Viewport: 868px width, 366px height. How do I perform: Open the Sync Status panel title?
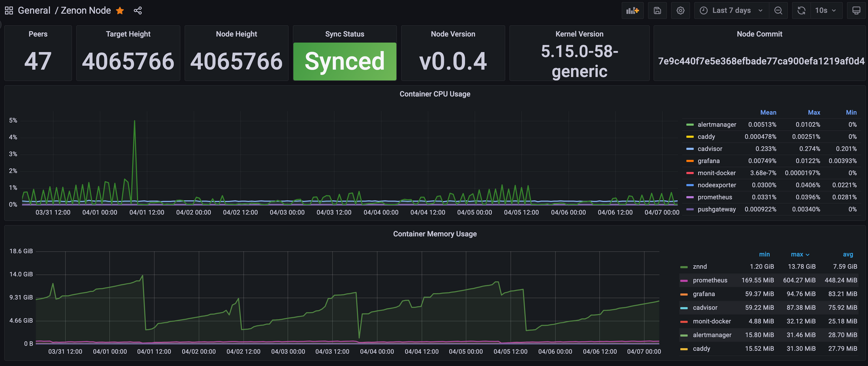coord(345,34)
